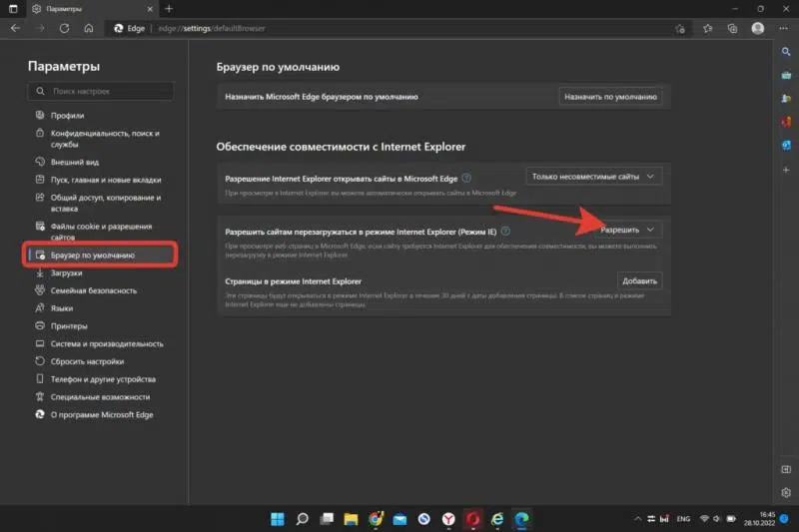Open a new tab with plus button
Image resolution: width=799 pixels, height=532 pixels.
pos(169,9)
